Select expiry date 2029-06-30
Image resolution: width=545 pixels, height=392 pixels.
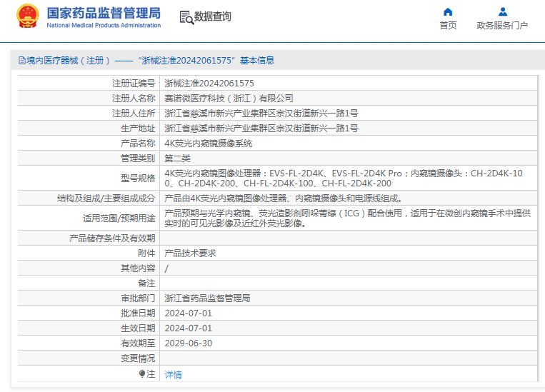188,343
